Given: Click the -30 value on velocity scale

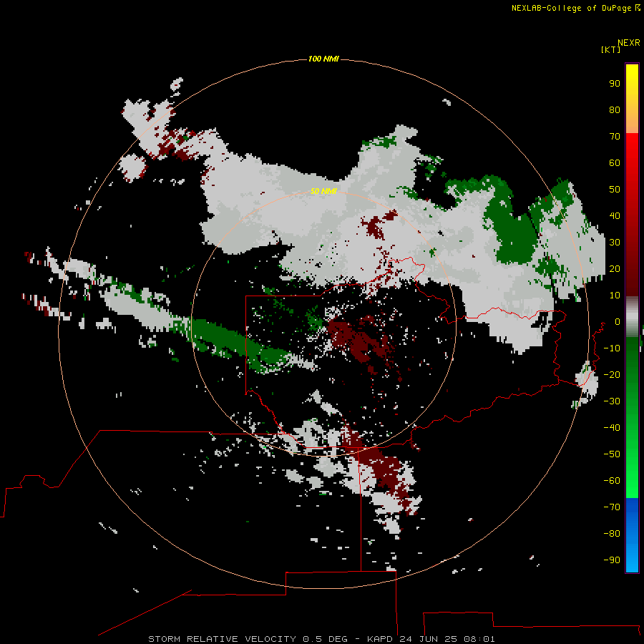Looking at the screenshot, I should [612, 401].
